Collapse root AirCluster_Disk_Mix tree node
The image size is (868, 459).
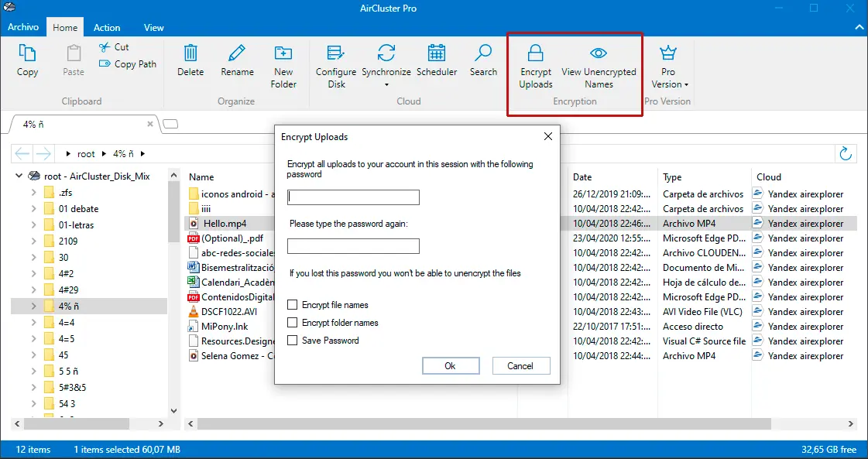pyautogui.click(x=19, y=176)
